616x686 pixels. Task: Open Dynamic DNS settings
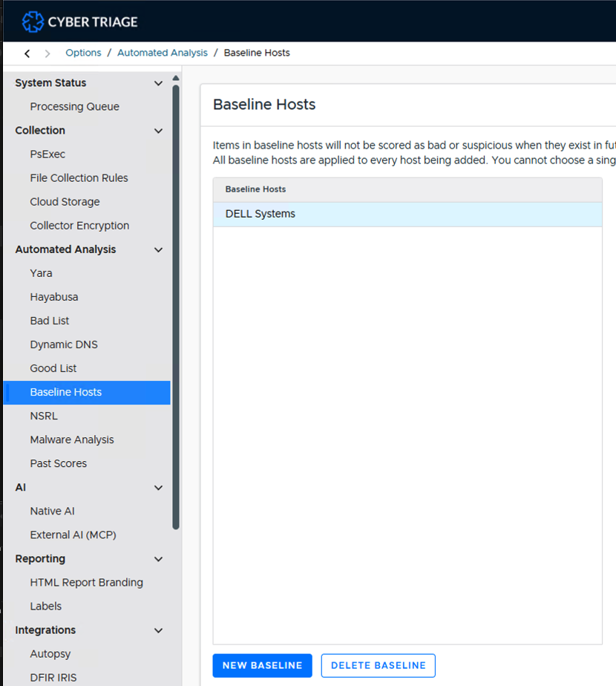point(64,344)
